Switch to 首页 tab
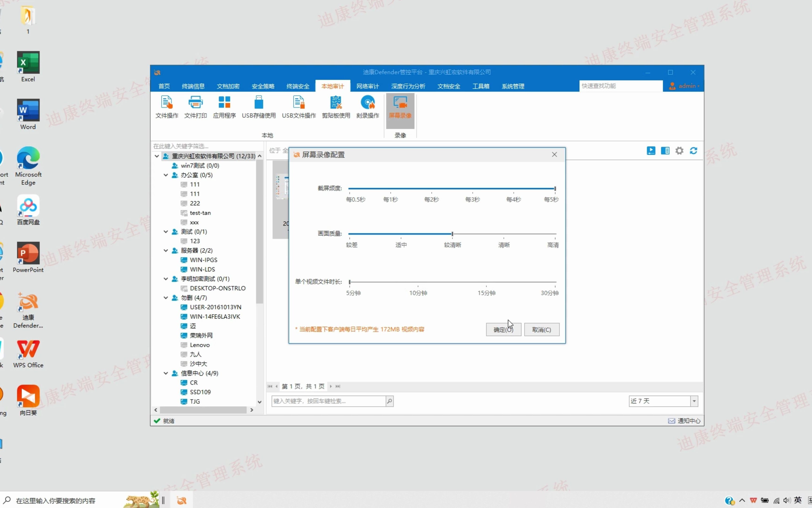Image resolution: width=812 pixels, height=508 pixels. pyautogui.click(x=164, y=86)
